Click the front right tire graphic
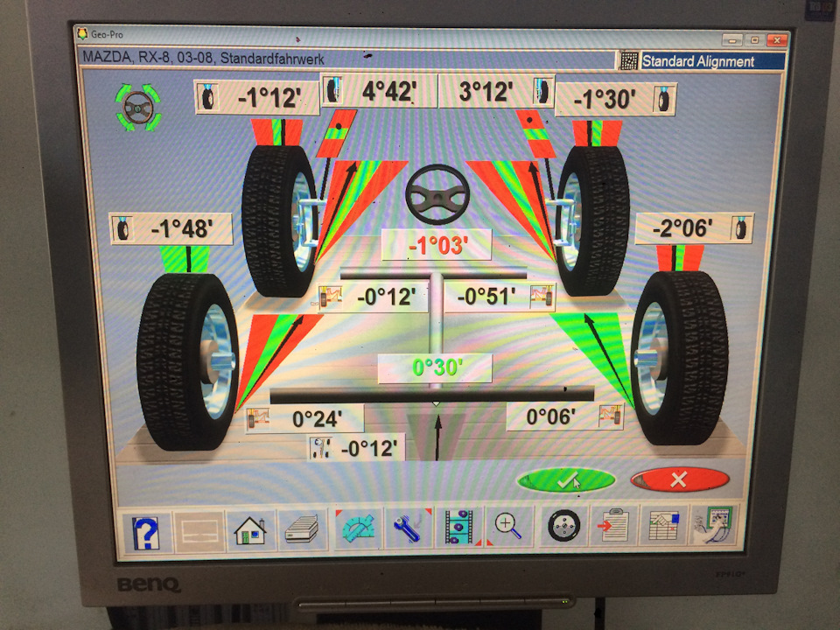This screenshot has width=840, height=630. (592, 220)
